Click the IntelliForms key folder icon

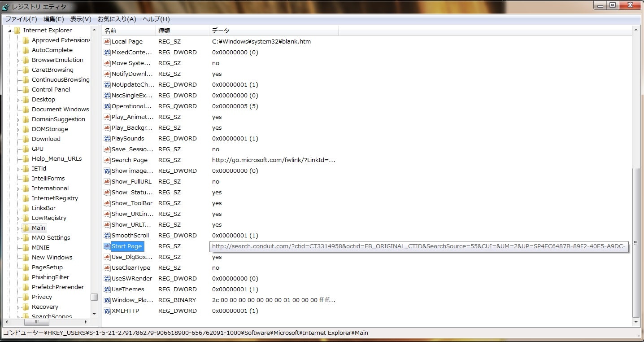(26, 178)
